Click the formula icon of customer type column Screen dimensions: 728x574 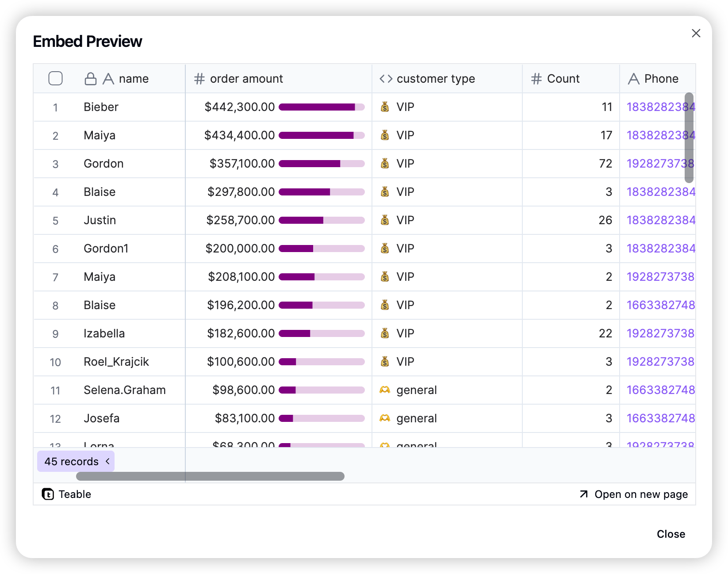pyautogui.click(x=386, y=79)
